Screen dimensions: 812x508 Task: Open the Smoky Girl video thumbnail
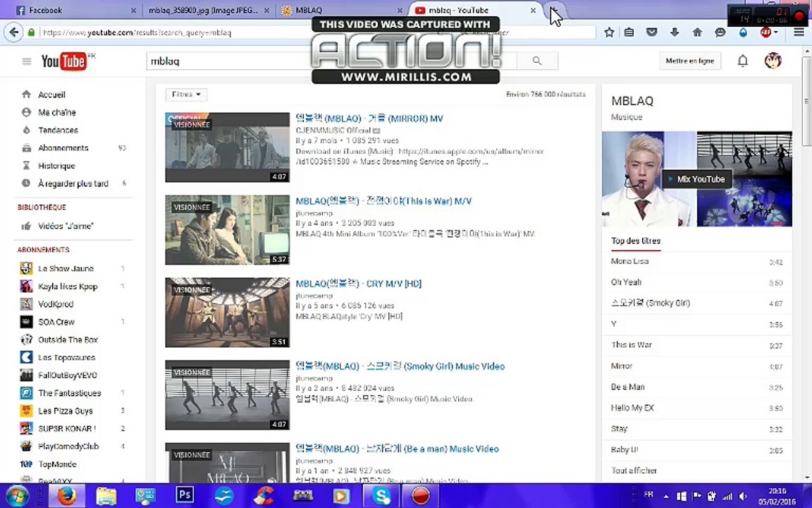point(228,395)
